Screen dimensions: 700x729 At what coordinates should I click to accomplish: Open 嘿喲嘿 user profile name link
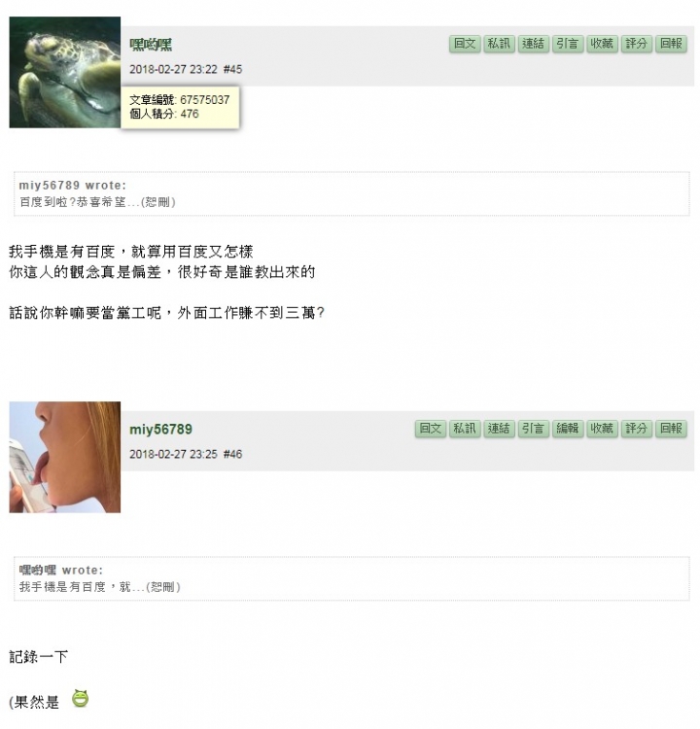pos(151,45)
